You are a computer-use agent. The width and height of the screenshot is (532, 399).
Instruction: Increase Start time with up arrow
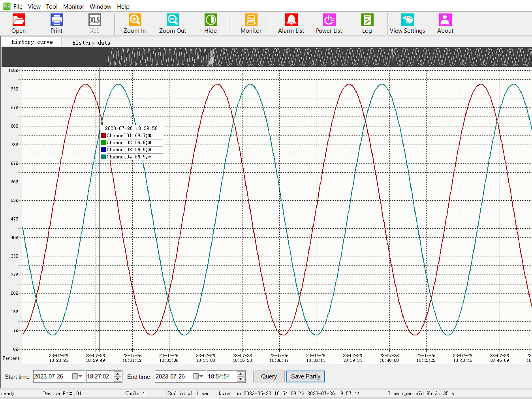coord(118,374)
